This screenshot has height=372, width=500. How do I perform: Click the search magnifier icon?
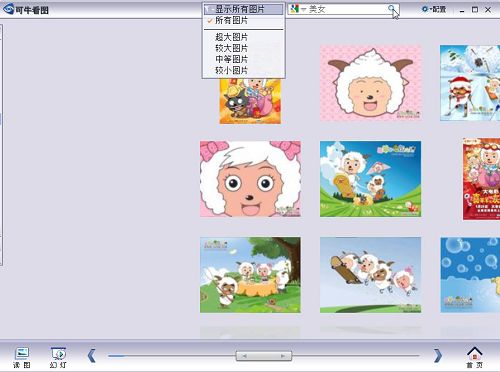click(392, 9)
